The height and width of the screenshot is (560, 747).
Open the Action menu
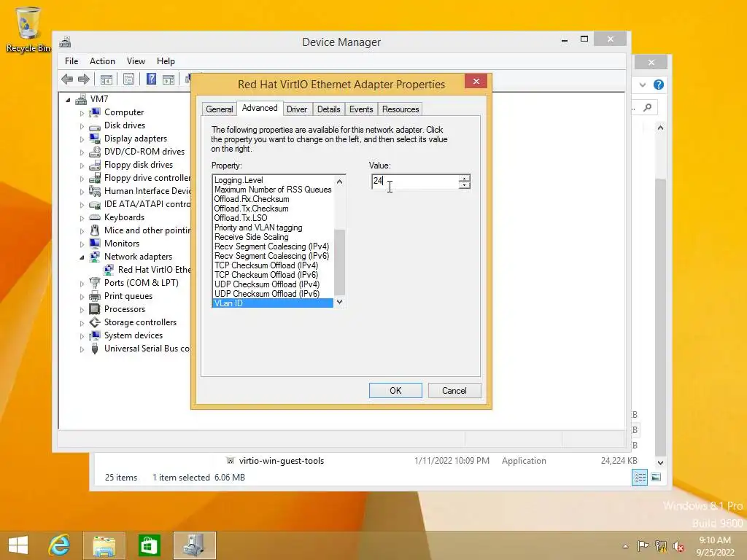click(102, 61)
